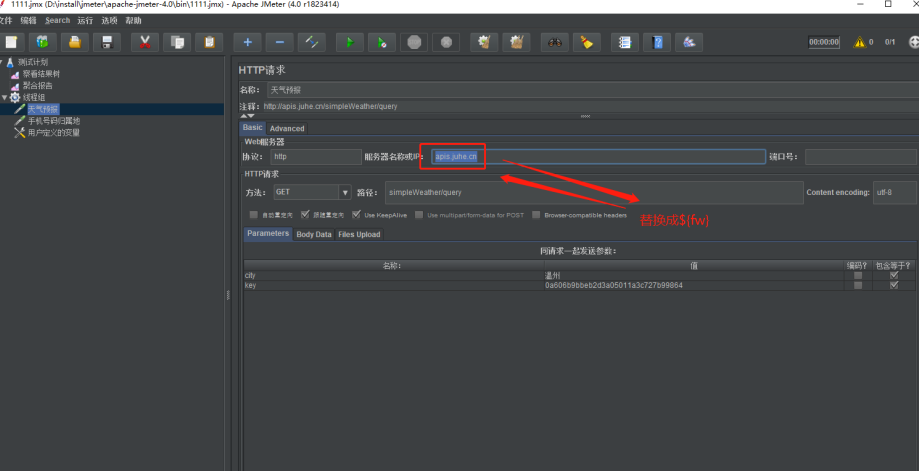Screen dimensions: 919x471
Task: Click the 路径 field simpleWeather/query
Action: pos(594,192)
